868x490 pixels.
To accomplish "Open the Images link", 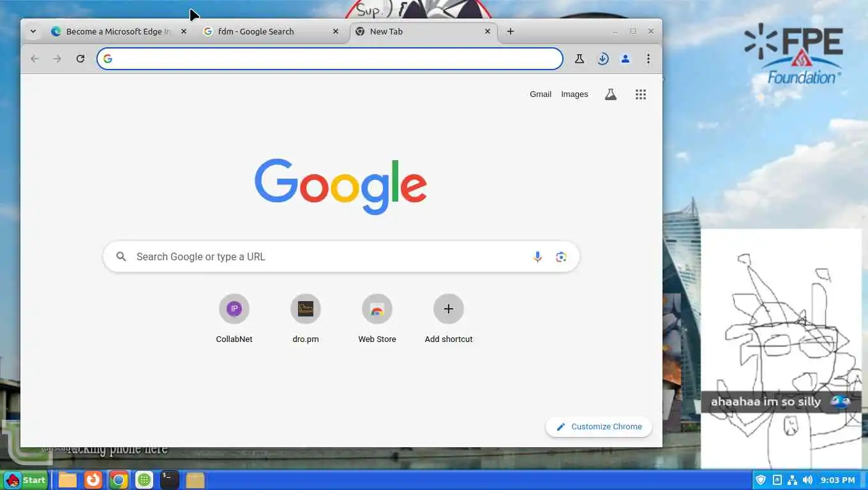I will click(x=574, y=94).
